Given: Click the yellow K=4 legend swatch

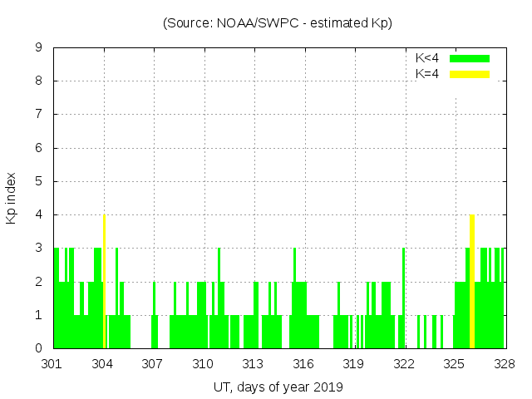Looking at the screenshot, I should pos(470,74).
